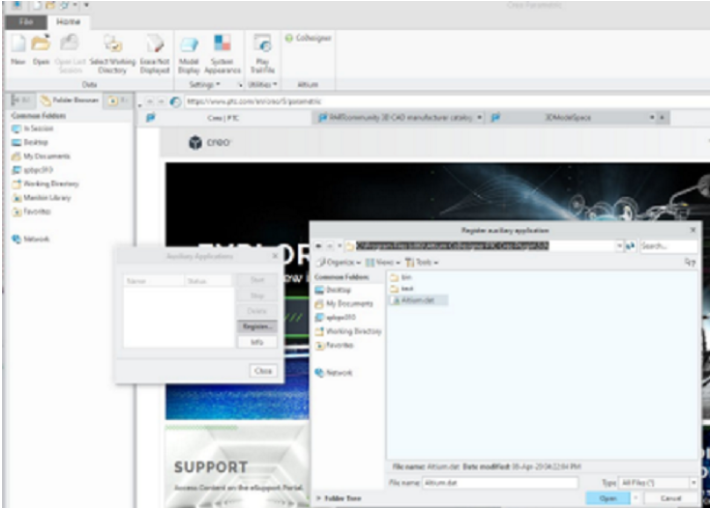Select Working Directory in Register dialog folders
Screen dimensions: 712x509
pos(348,331)
